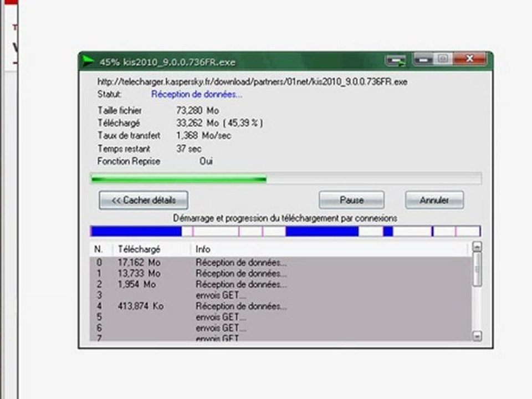Click the tray-style button in the title bar
This screenshot has width=532, height=399.
[396, 61]
